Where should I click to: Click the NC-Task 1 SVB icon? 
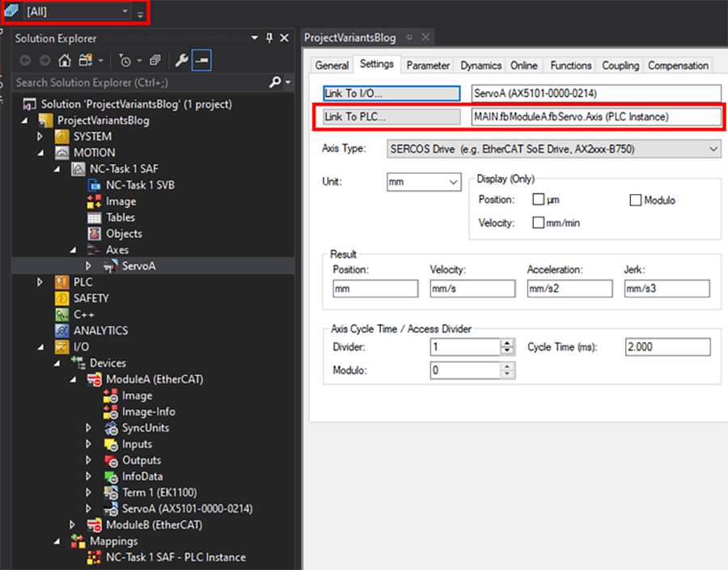pyautogui.click(x=95, y=185)
